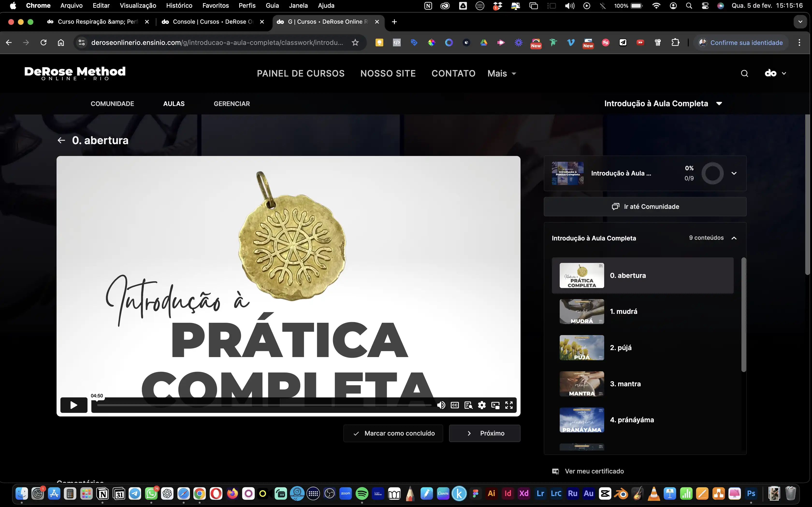
Task: Collapse the 9 conteúdos lesson list
Action: (x=734, y=238)
